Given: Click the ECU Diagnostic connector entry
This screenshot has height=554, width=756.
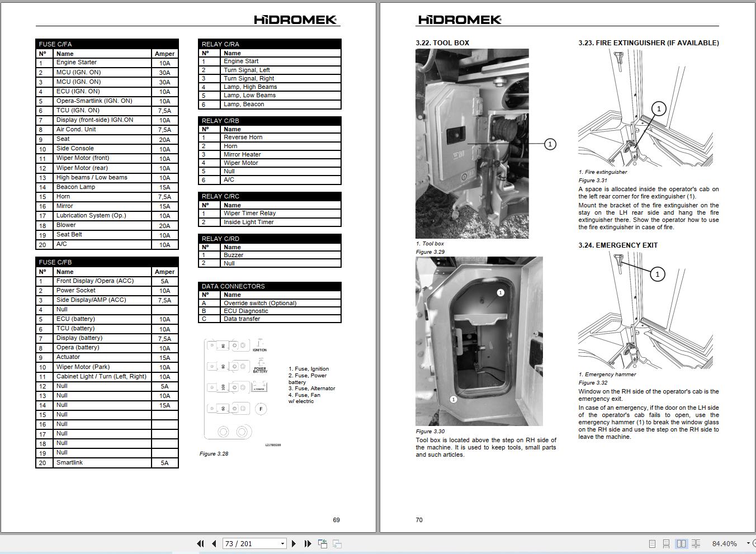Looking at the screenshot, I should click(x=246, y=311).
